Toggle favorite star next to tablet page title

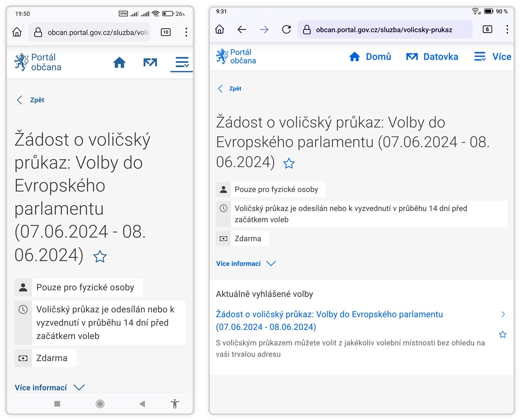(x=289, y=163)
